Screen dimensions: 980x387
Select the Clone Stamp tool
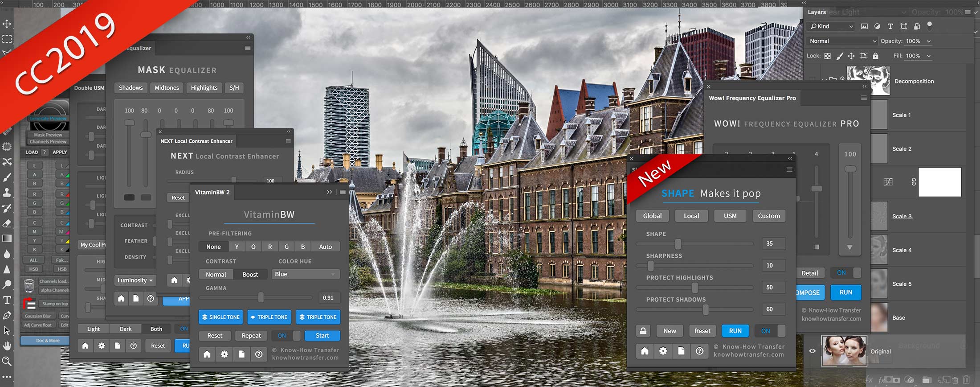coord(7,193)
